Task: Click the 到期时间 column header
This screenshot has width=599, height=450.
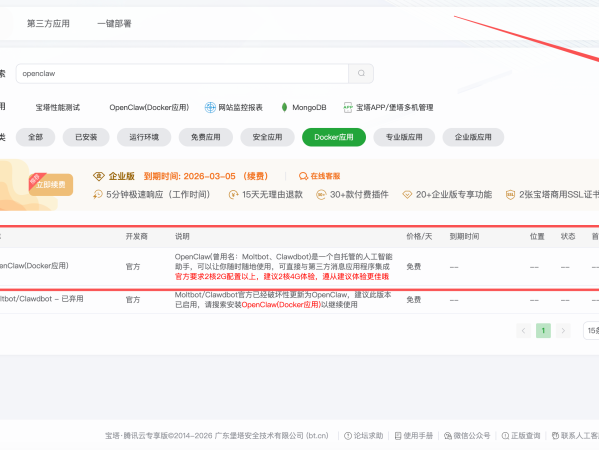Action: click(x=464, y=236)
